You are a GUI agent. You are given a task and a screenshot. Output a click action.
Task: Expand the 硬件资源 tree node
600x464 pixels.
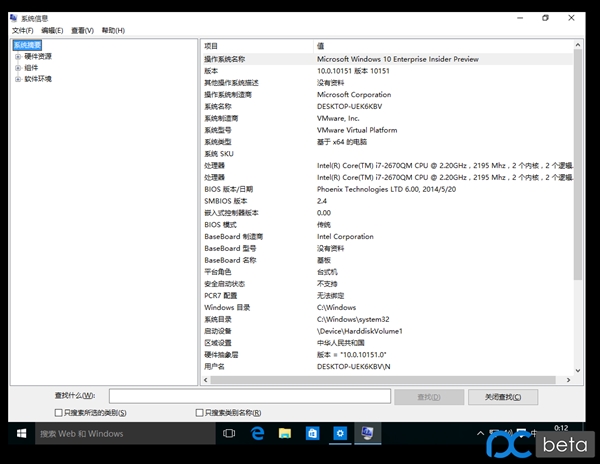point(17,56)
